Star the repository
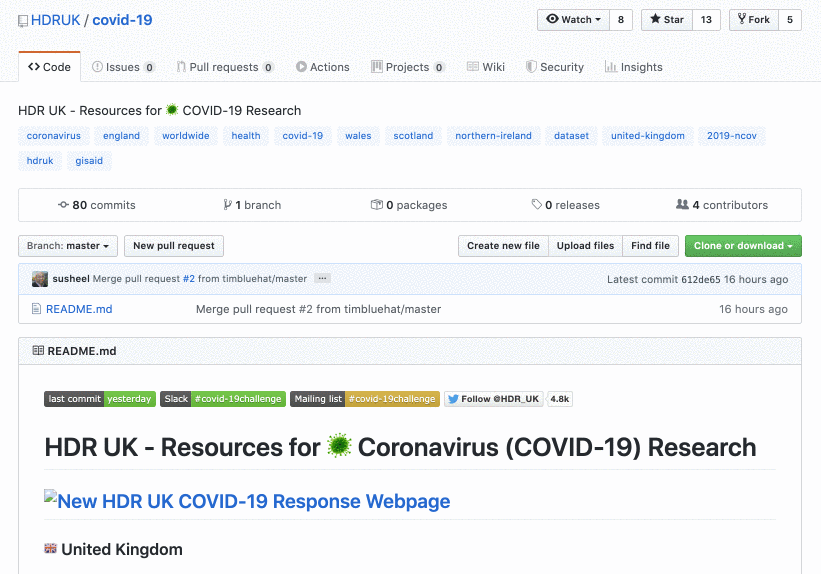Viewport: 821px width, 574px height. coord(667,20)
